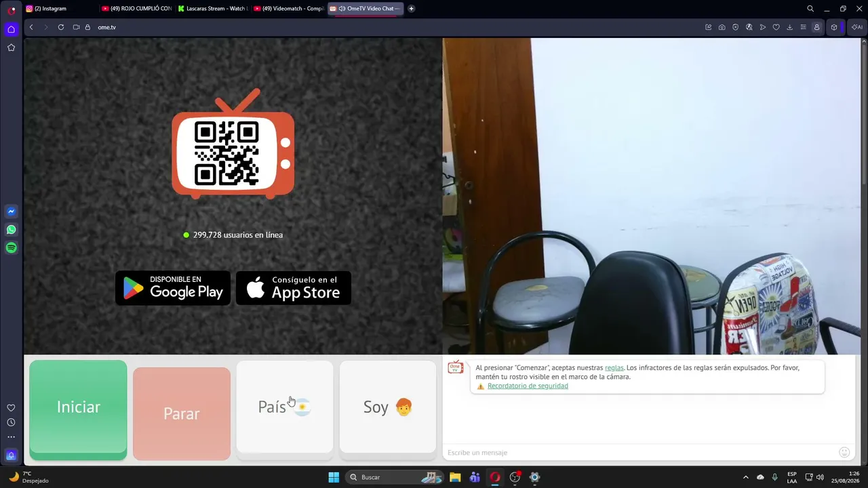Open the ad blocker shield icon

[x=736, y=27]
